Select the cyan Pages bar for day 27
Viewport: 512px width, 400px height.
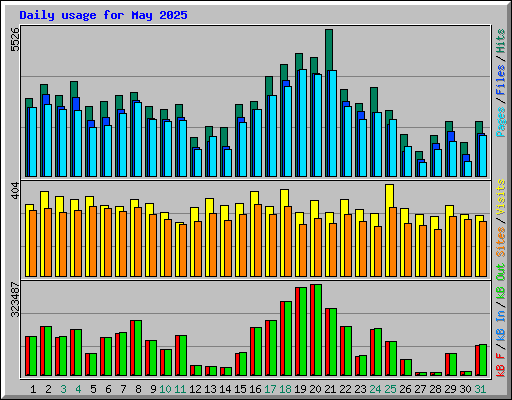[x=423, y=169]
